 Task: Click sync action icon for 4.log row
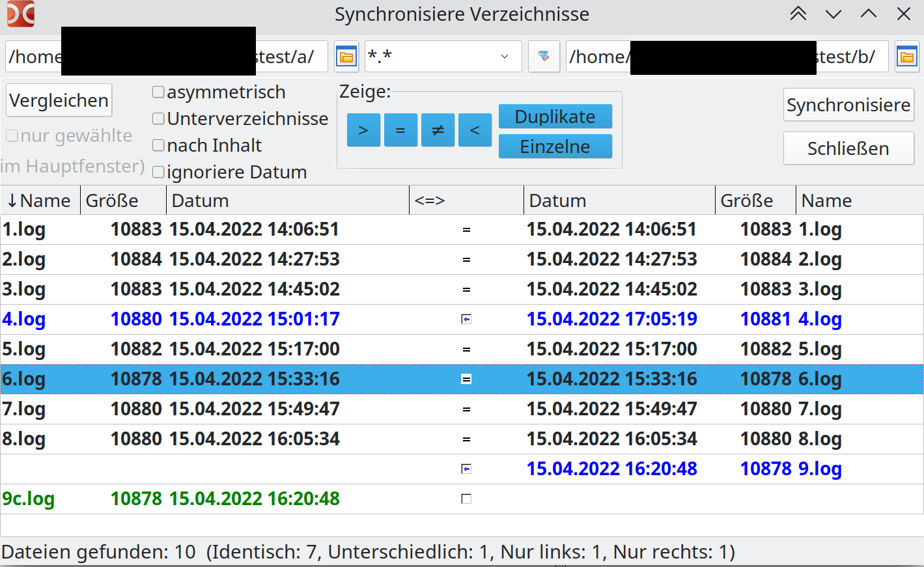click(x=466, y=319)
